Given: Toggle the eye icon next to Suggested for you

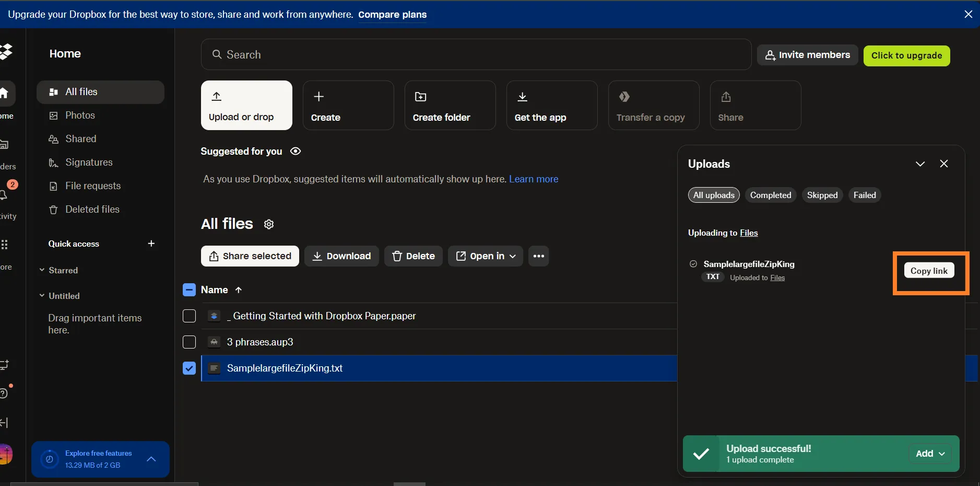Looking at the screenshot, I should 296,151.
